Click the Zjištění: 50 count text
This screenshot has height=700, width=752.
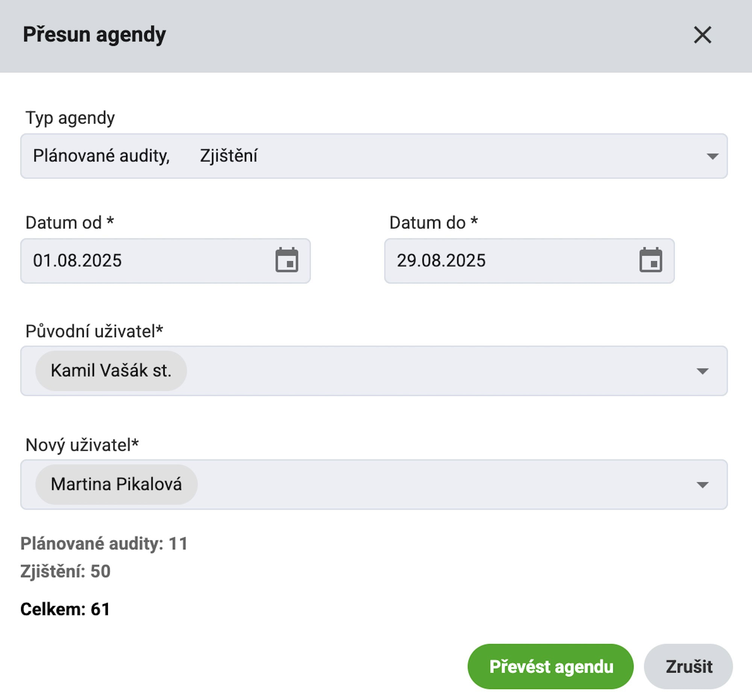tap(65, 571)
